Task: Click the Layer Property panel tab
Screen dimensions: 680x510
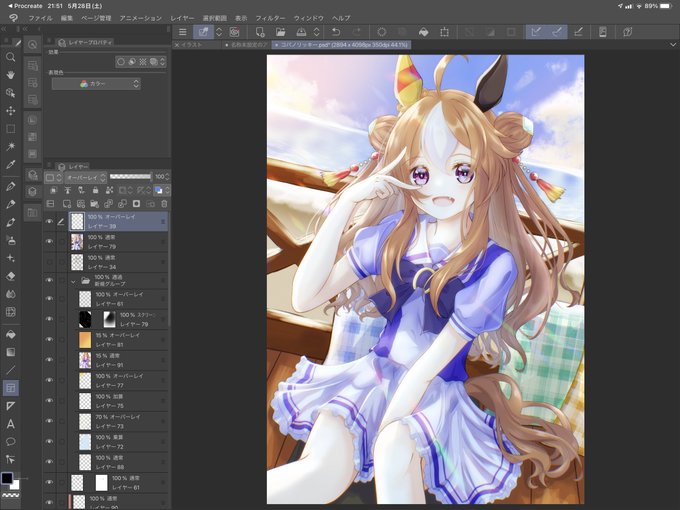Action: click(x=85, y=42)
